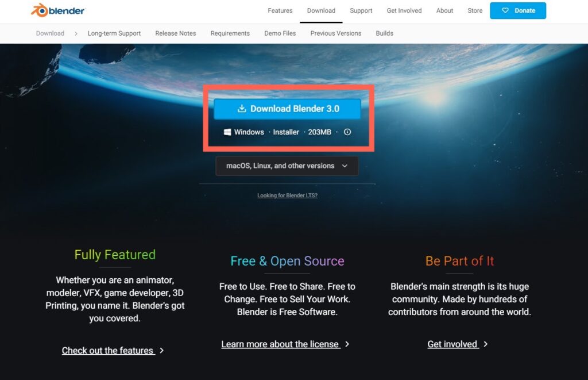Open the Features menu item
The image size is (588, 380).
280,10
